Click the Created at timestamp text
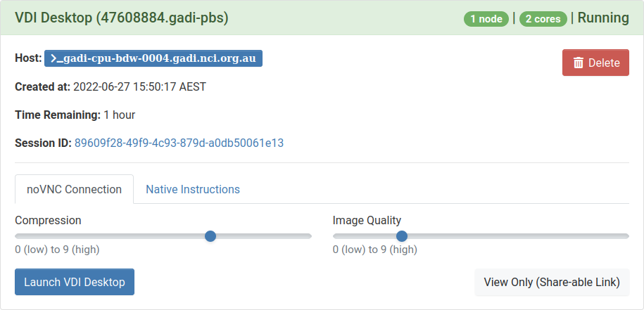This screenshot has height=310, width=644. (139, 87)
